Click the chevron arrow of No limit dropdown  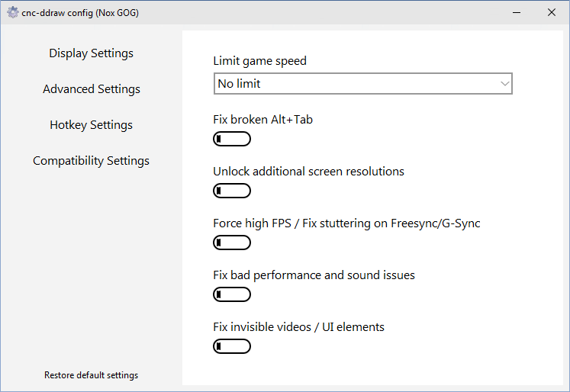point(504,84)
